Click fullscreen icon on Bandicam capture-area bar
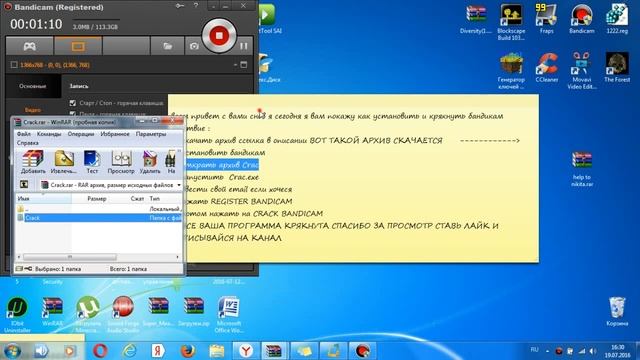640x360 pixels. click(x=244, y=65)
